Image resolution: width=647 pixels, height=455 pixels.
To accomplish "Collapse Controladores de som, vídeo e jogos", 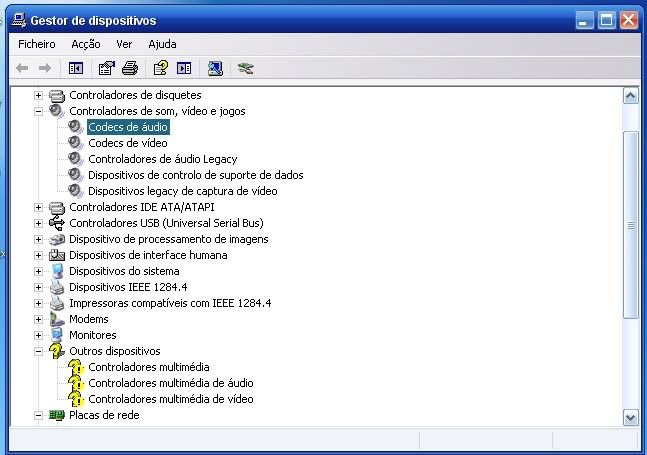I will pyautogui.click(x=38, y=111).
